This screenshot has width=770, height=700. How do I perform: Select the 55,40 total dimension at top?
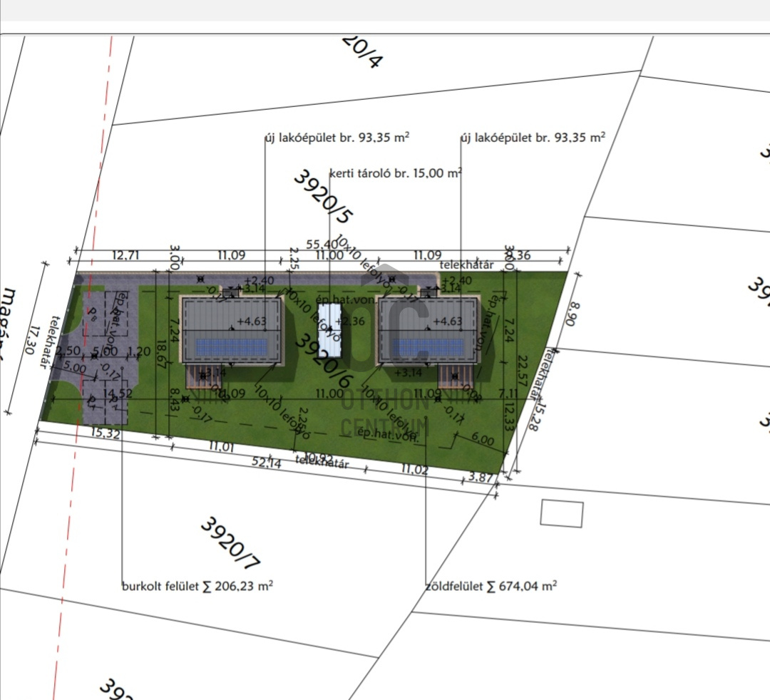[x=322, y=245]
